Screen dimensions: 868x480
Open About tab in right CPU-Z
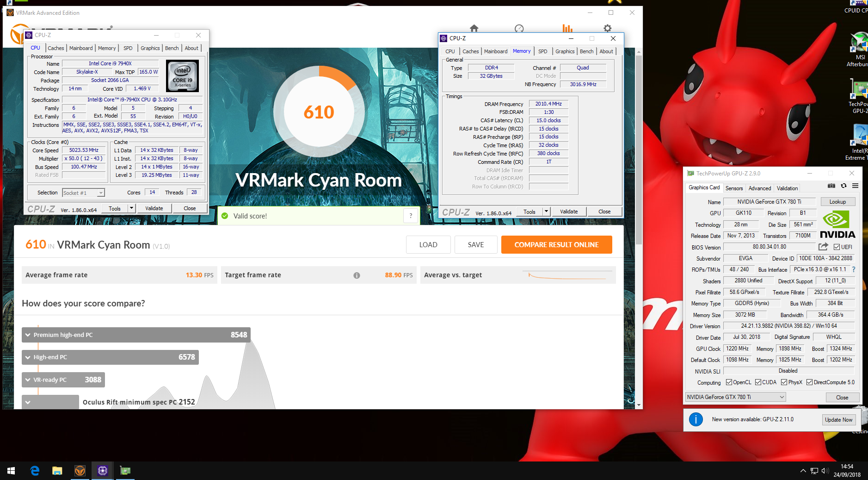click(x=606, y=51)
